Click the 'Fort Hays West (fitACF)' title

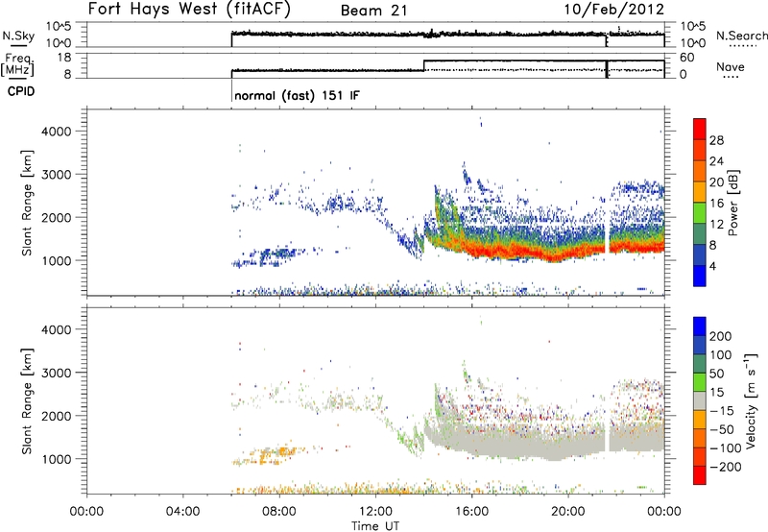(189, 10)
